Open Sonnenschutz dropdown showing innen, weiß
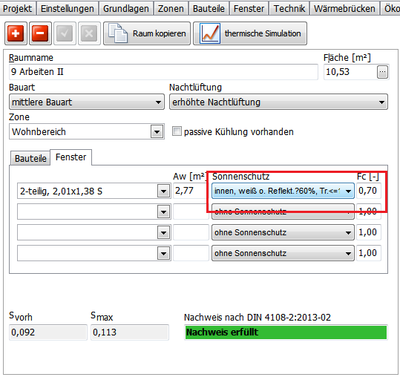This screenshot has height=377, width=400. (x=283, y=191)
